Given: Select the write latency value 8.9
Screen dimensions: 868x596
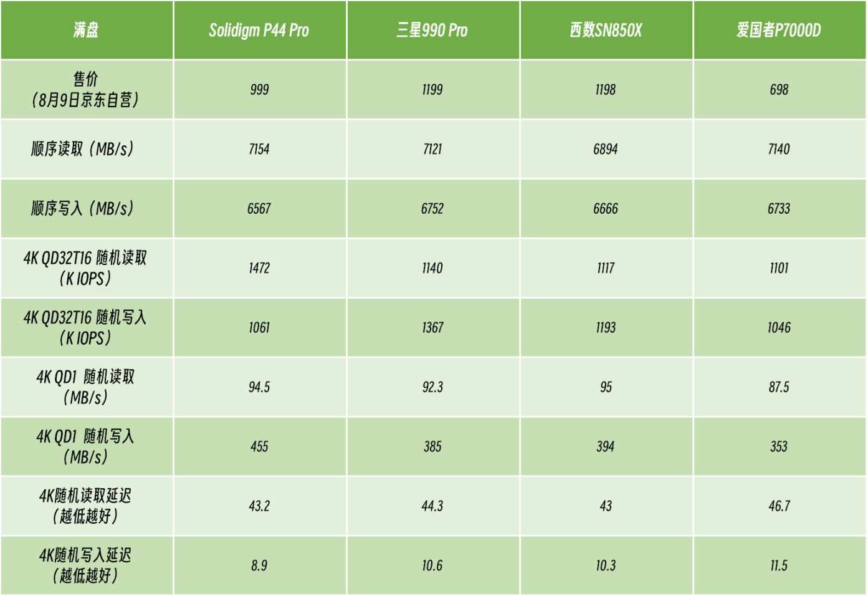Looking at the screenshot, I should coord(259,565).
